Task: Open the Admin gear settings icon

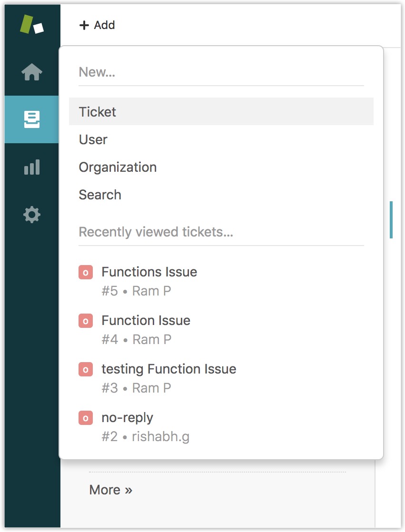Action: tap(32, 215)
